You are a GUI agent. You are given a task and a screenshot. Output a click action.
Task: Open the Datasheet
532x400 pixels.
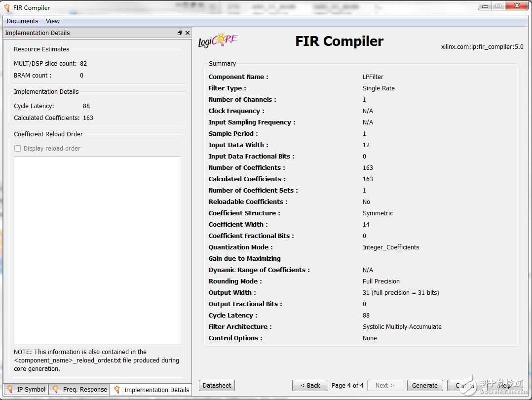tap(217, 385)
